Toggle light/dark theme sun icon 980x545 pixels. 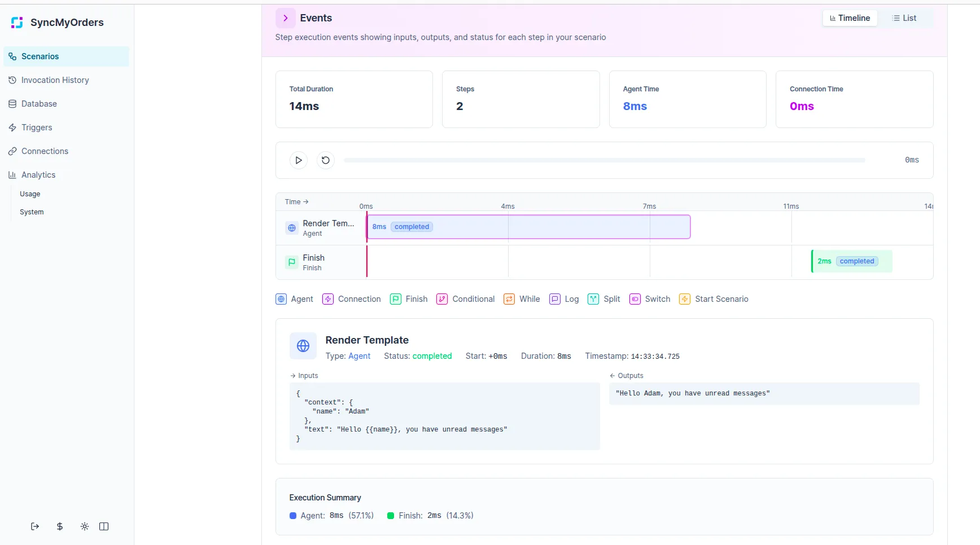85,526
